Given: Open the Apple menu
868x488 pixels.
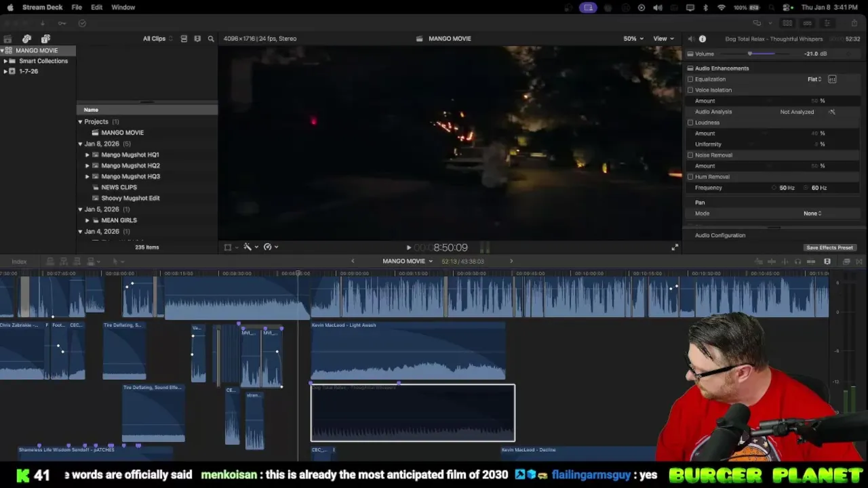Looking at the screenshot, I should [x=10, y=7].
